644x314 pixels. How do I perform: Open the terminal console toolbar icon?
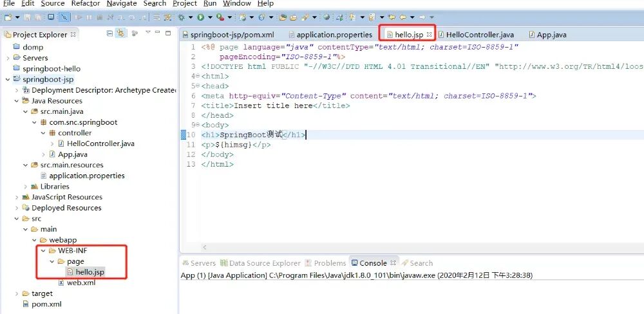pos(51,17)
